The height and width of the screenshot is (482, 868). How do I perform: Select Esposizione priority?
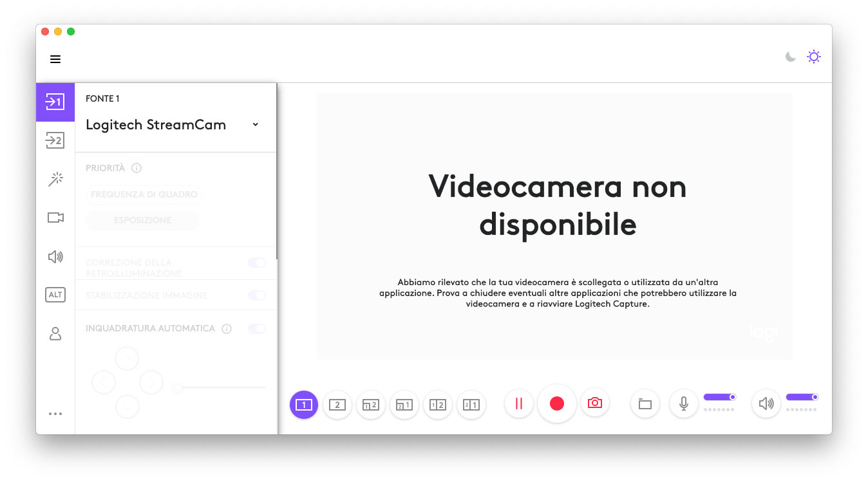[x=142, y=220]
